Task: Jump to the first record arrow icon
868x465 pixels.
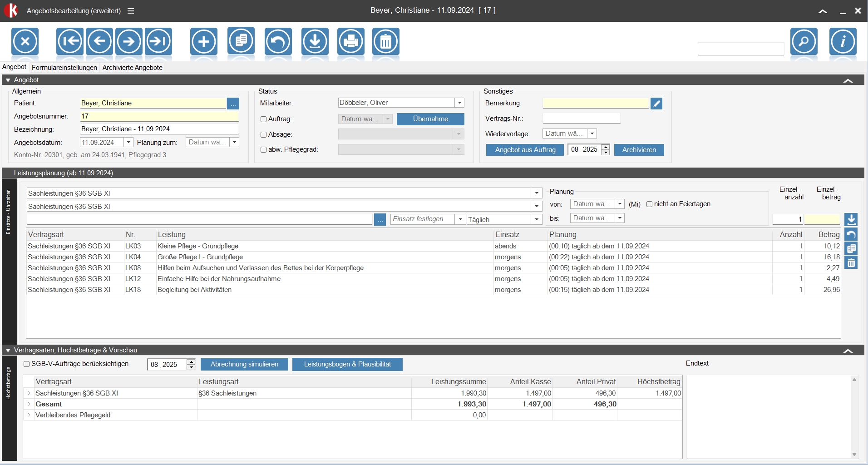Action: click(x=70, y=42)
